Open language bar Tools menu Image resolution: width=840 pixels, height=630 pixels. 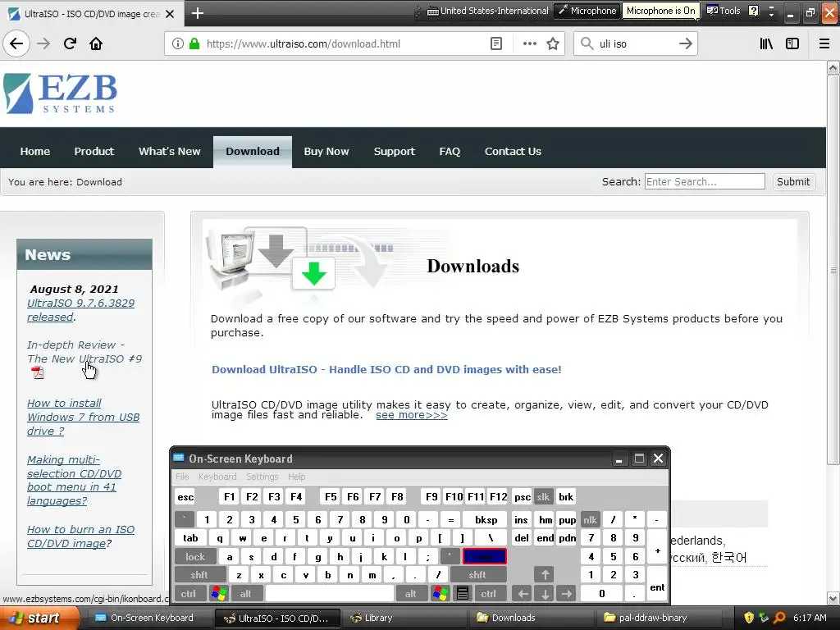724,11
